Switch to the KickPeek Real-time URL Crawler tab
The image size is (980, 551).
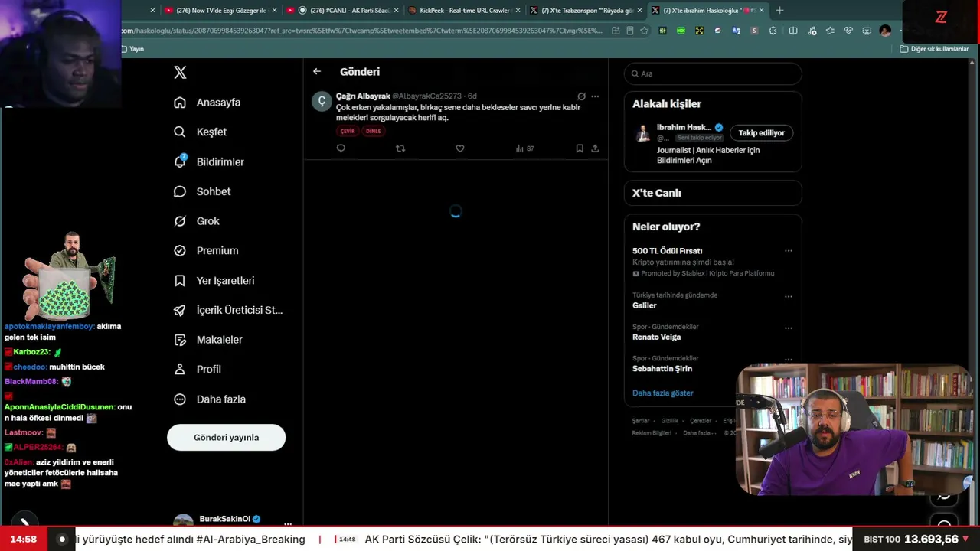(464, 11)
